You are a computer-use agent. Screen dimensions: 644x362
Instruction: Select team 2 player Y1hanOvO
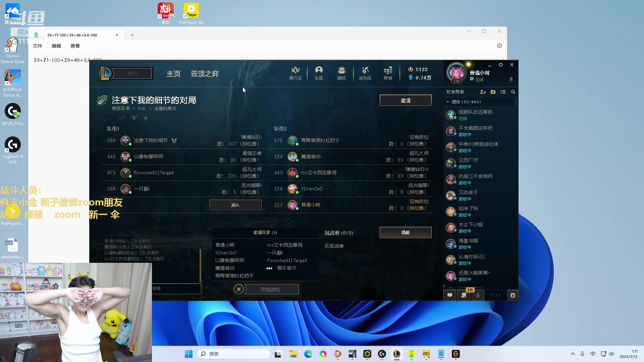(x=350, y=189)
